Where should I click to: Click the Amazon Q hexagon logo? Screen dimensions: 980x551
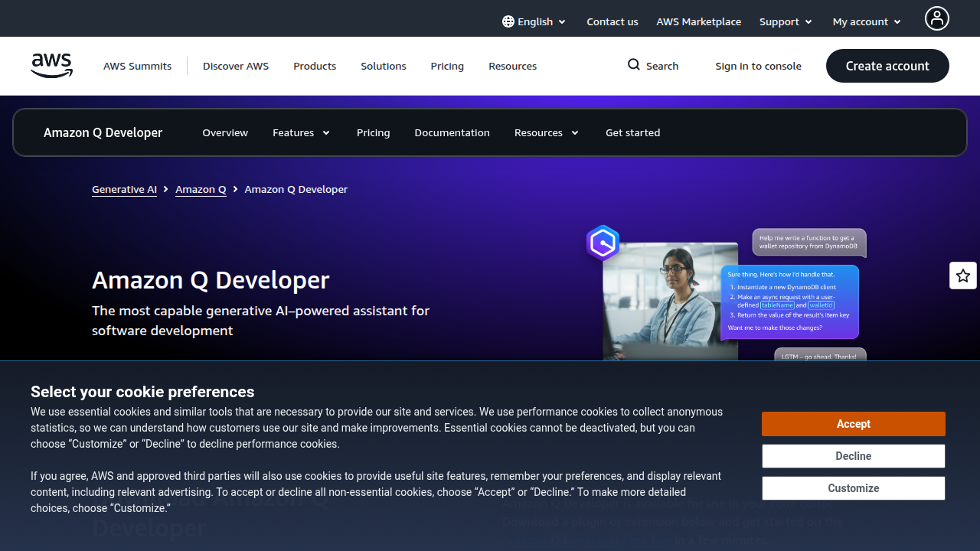[x=603, y=243]
